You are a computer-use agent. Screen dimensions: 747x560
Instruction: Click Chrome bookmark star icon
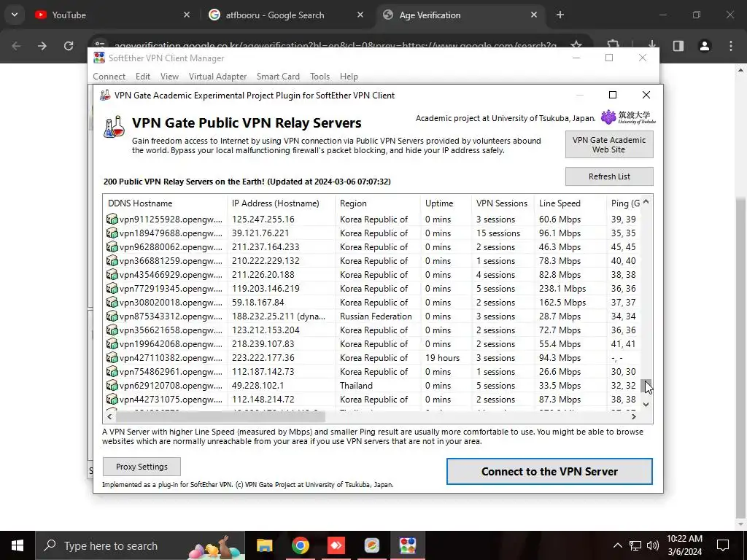pyautogui.click(x=576, y=46)
